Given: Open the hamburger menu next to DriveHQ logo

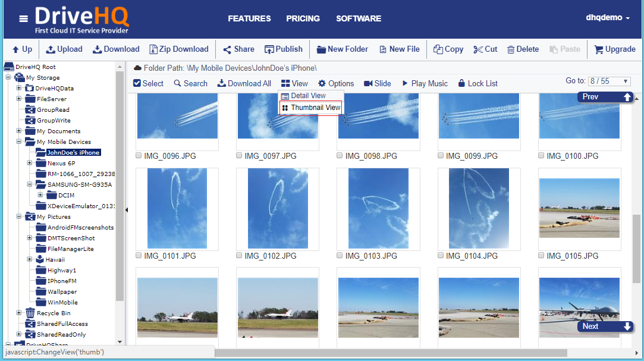Looking at the screenshot, I should click(23, 19).
